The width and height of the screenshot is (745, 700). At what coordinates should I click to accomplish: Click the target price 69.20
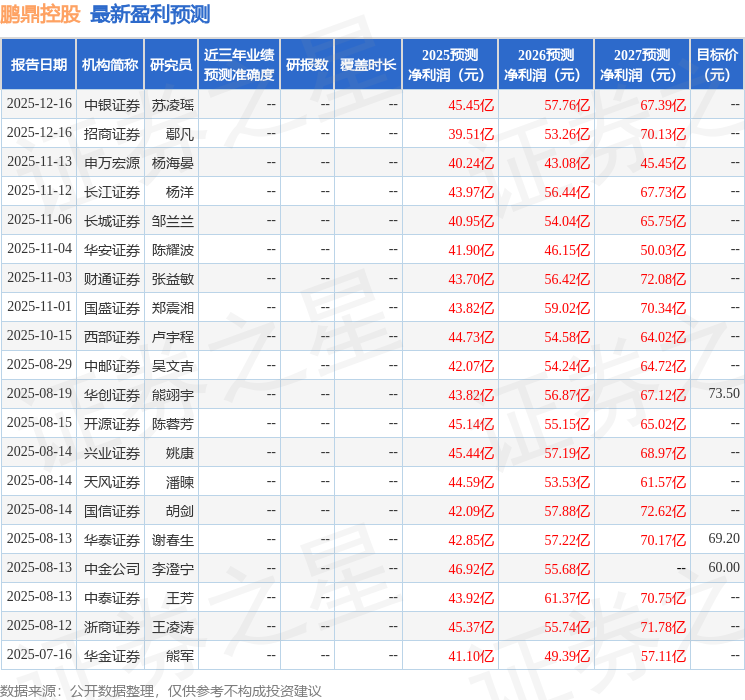[x=724, y=538]
